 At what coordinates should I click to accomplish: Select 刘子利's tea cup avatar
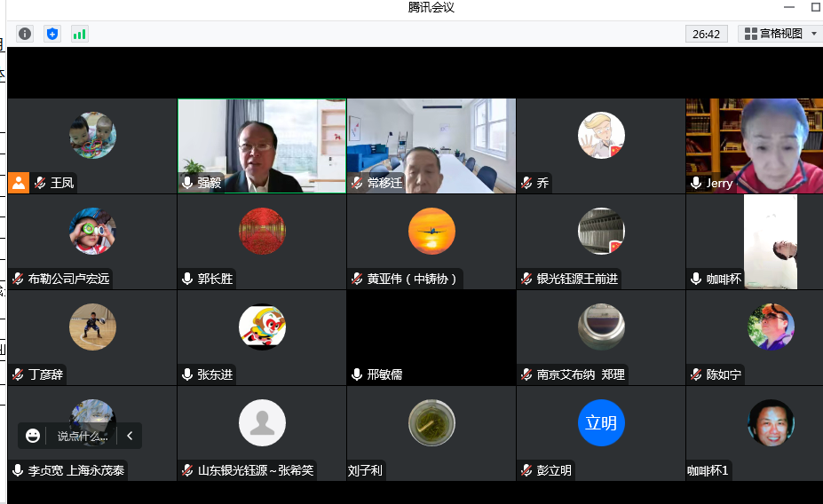pos(431,423)
